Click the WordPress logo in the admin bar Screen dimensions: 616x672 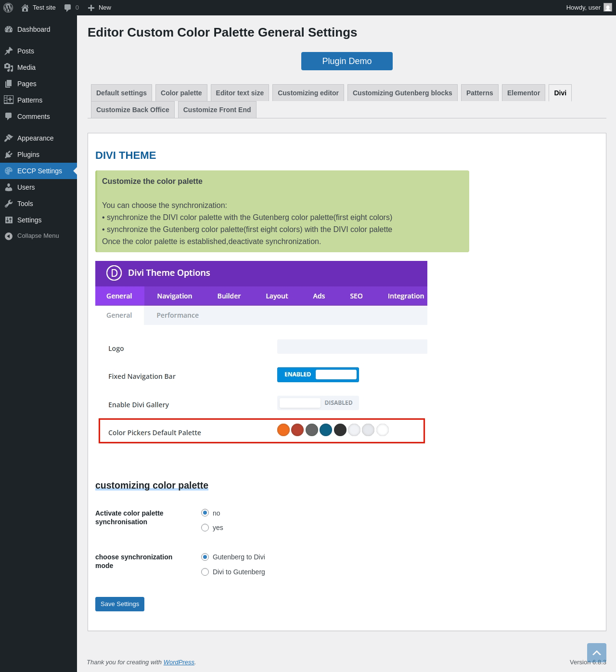click(8, 8)
